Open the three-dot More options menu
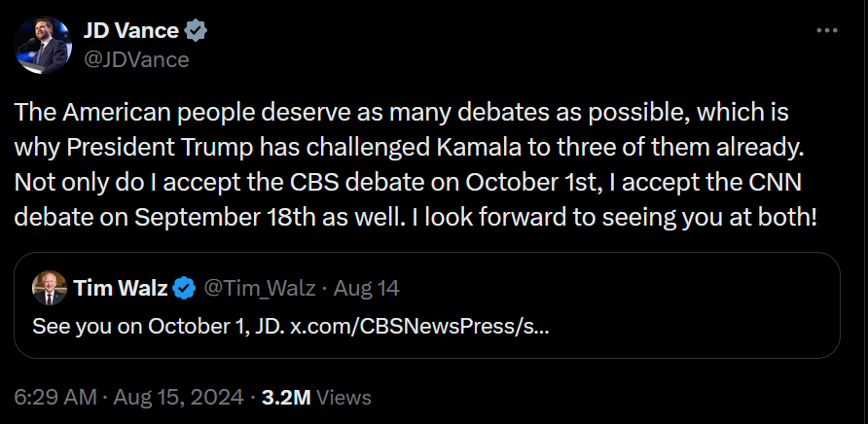The width and height of the screenshot is (868, 424). 826,31
